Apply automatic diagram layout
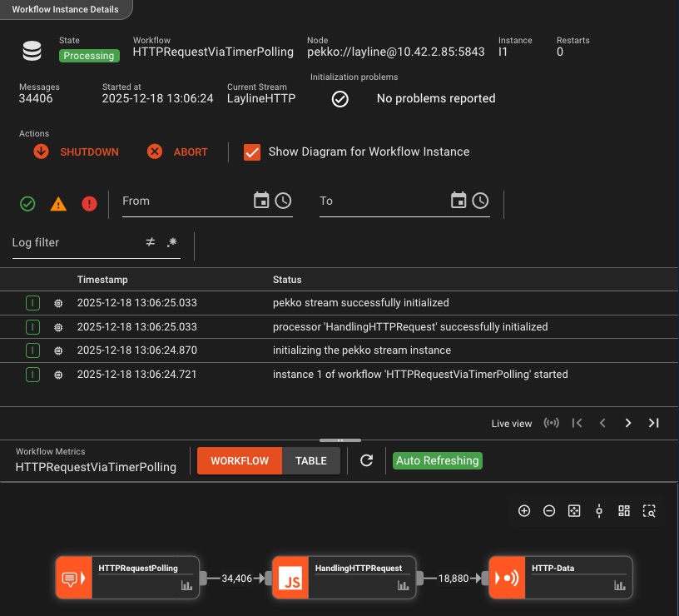Screen dimensions: 679x616 624,510
